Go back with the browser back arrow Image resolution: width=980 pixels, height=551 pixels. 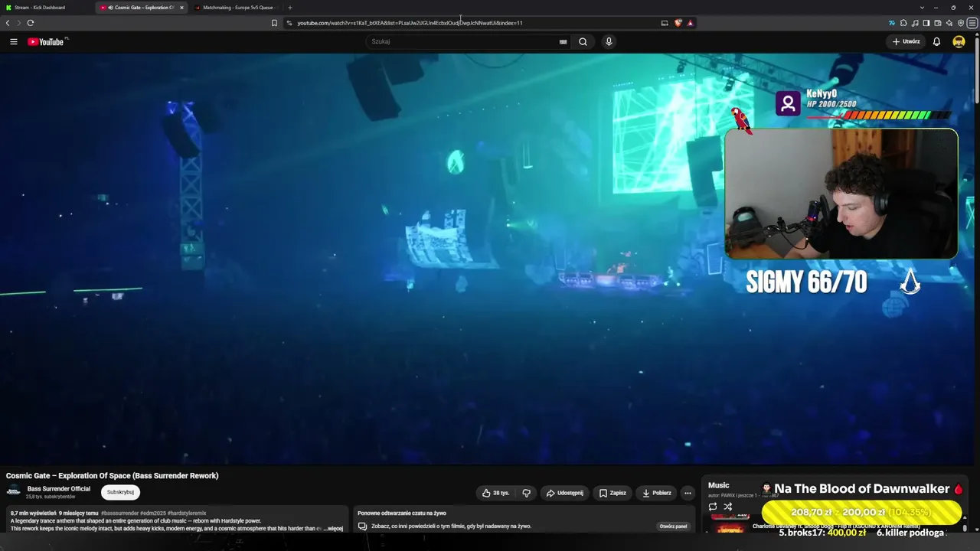tap(8, 23)
